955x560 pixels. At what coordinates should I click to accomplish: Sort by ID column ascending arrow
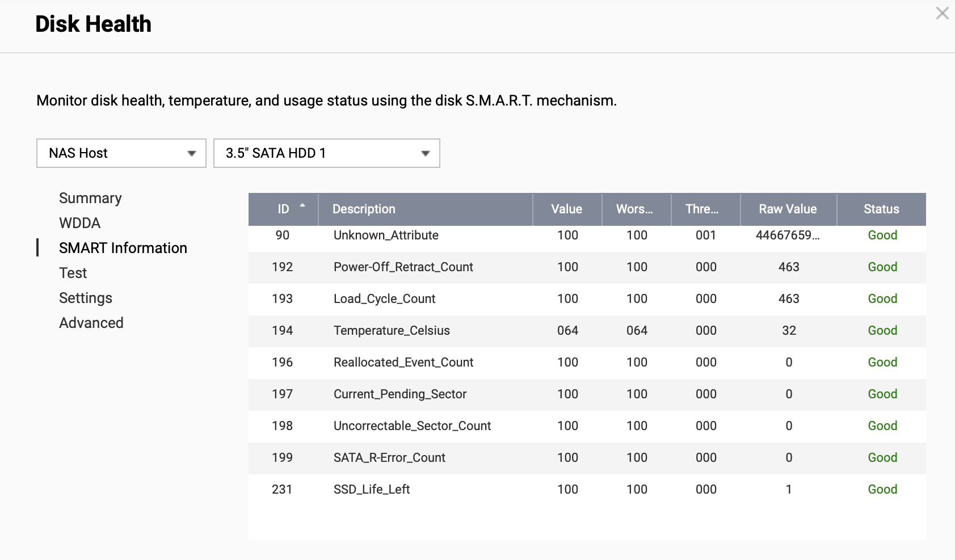[x=302, y=206]
